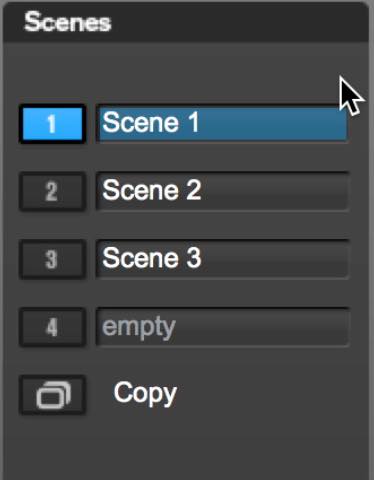Click the Copy scene icon button
This screenshot has width=374, height=480.
coord(52,395)
